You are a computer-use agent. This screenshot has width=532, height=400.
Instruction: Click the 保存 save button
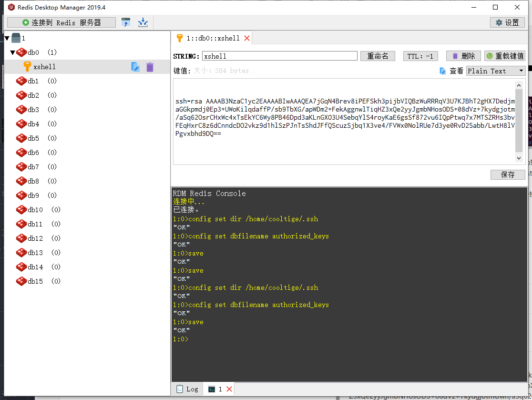click(508, 174)
